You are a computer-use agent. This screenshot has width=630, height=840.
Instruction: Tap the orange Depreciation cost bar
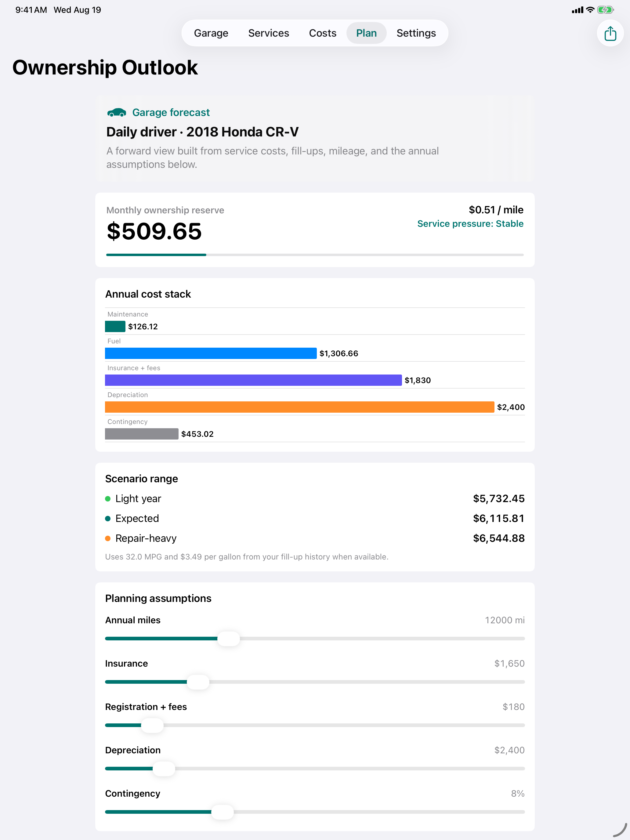pos(300,407)
